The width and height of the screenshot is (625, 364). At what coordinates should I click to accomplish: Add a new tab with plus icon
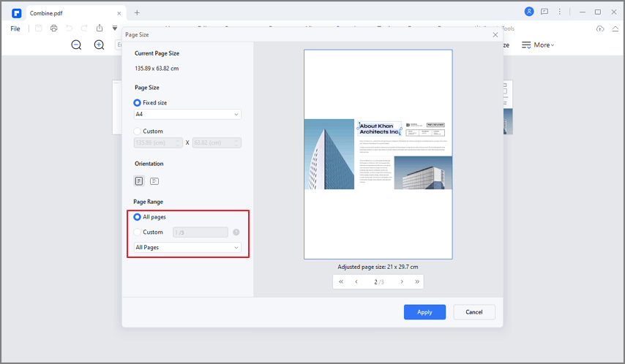(137, 12)
